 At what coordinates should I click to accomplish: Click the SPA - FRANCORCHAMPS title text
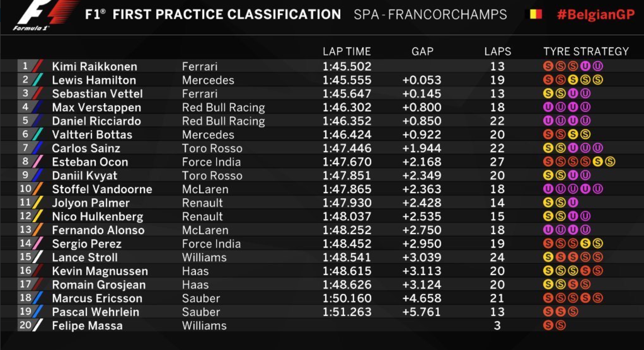click(x=430, y=14)
